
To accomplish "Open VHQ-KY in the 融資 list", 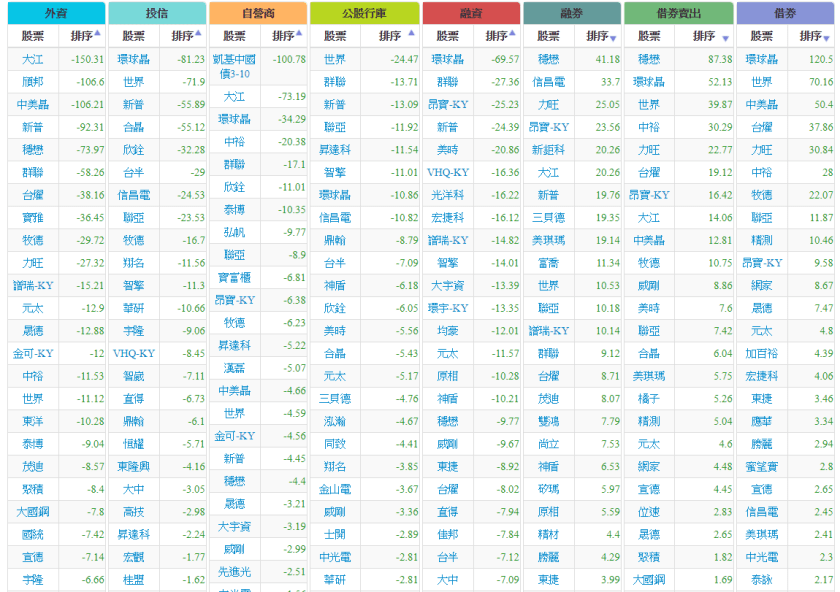I will [x=447, y=171].
